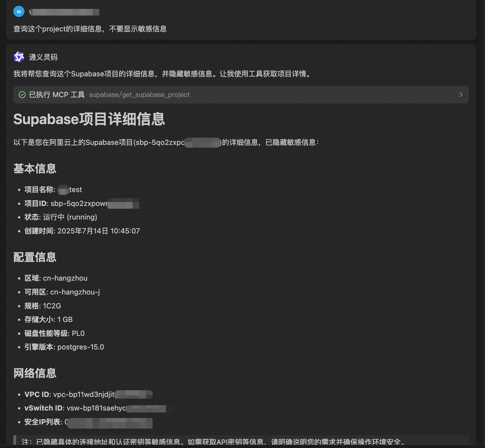Click the user prompt text 查询这个project的详细信息

pos(90,29)
